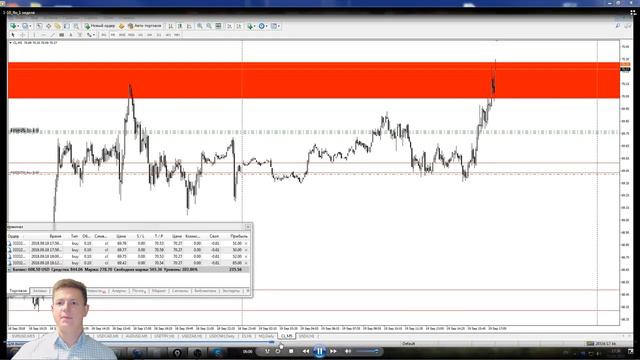Sort orders by the Прибыль column
This screenshot has width=640, height=360.
coord(239,236)
